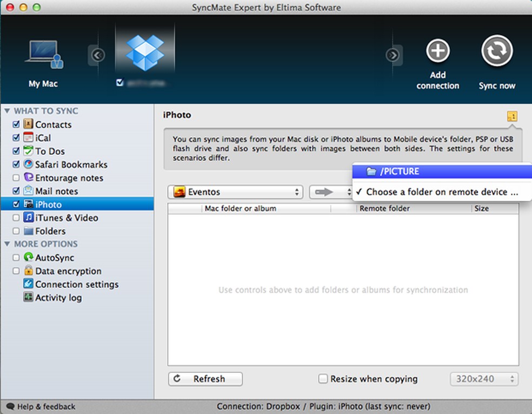
Task: Open Help & feedback link
Action: coord(46,406)
